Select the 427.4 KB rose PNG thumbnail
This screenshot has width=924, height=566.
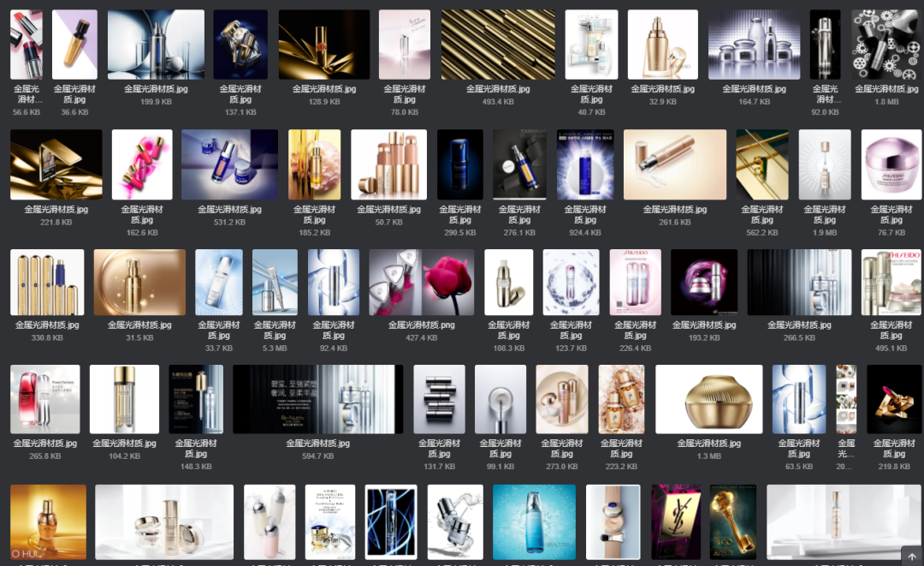pyautogui.click(x=421, y=281)
